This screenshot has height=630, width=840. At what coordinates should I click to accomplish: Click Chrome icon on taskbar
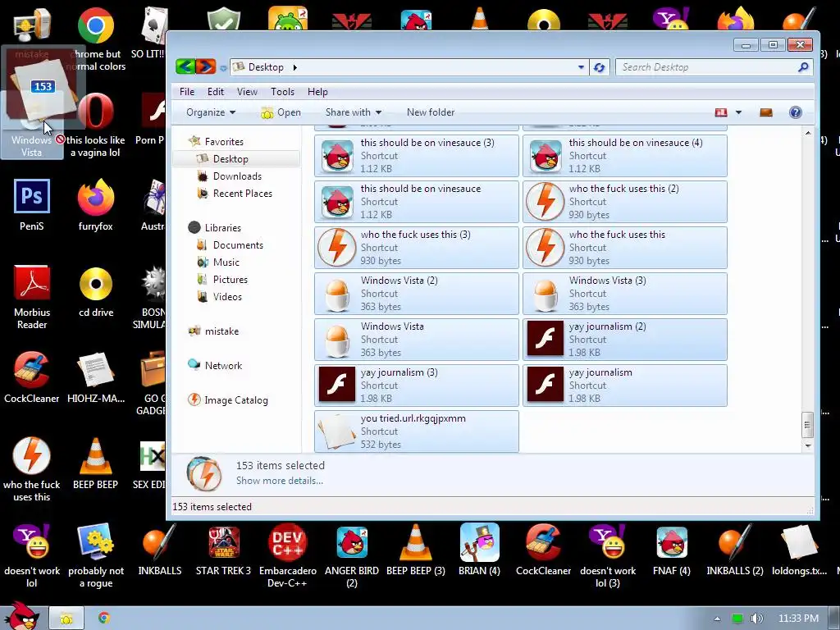[x=104, y=618]
